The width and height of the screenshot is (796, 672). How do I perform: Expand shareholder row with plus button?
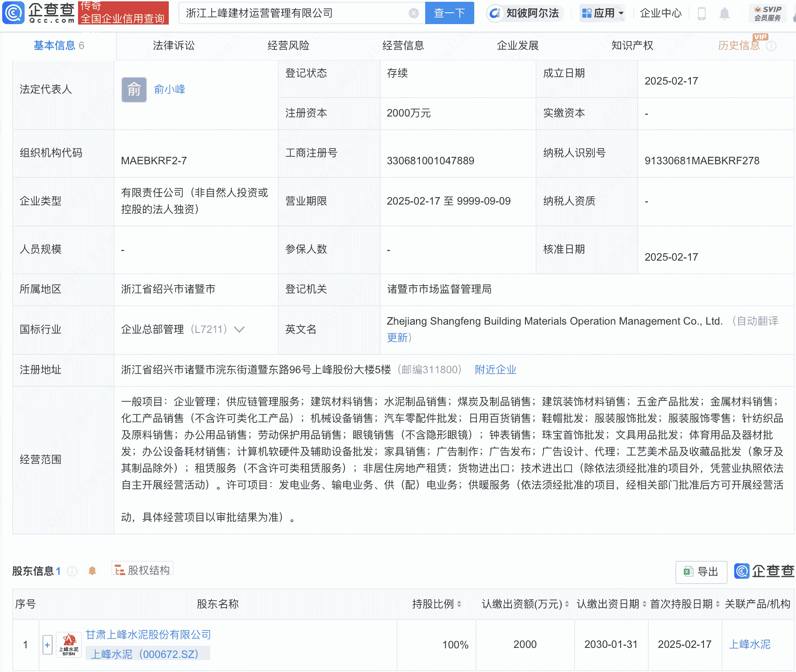47,644
